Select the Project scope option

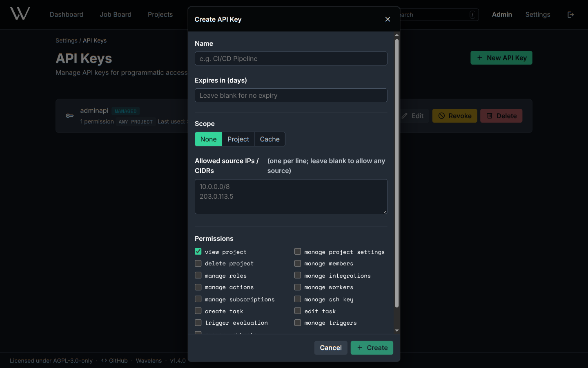pos(238,139)
